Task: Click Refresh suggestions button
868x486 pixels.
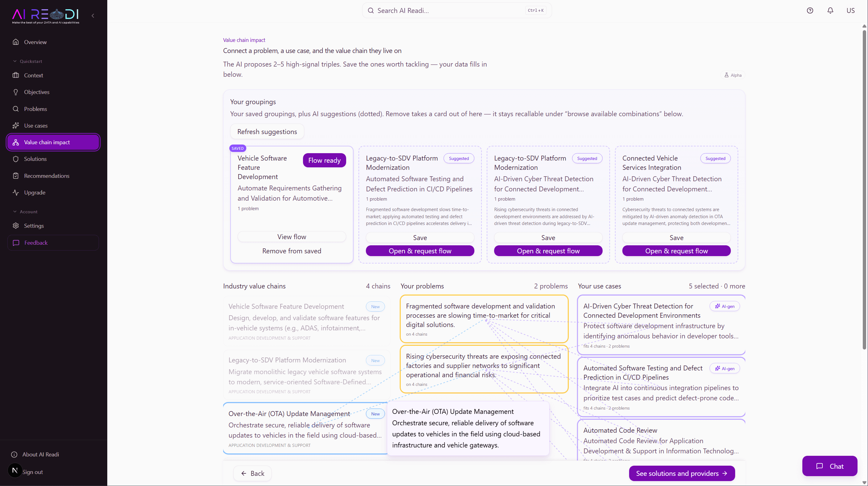Action: 267,132
